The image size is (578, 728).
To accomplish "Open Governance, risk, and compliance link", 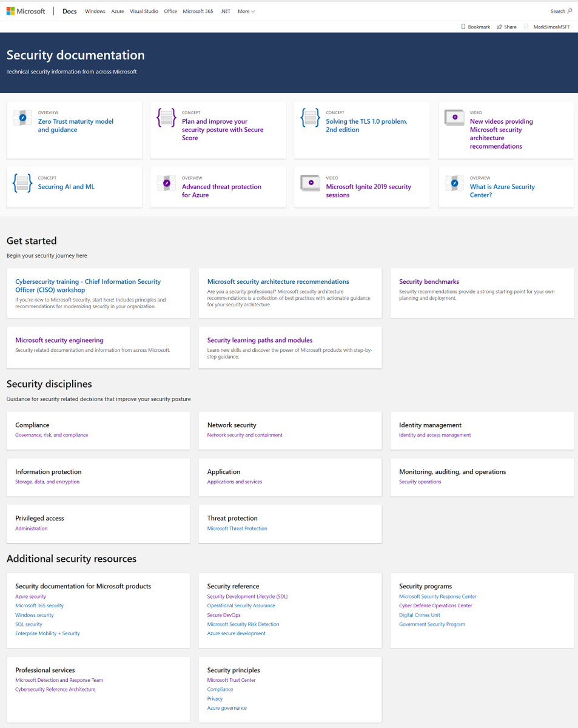I will [x=52, y=435].
